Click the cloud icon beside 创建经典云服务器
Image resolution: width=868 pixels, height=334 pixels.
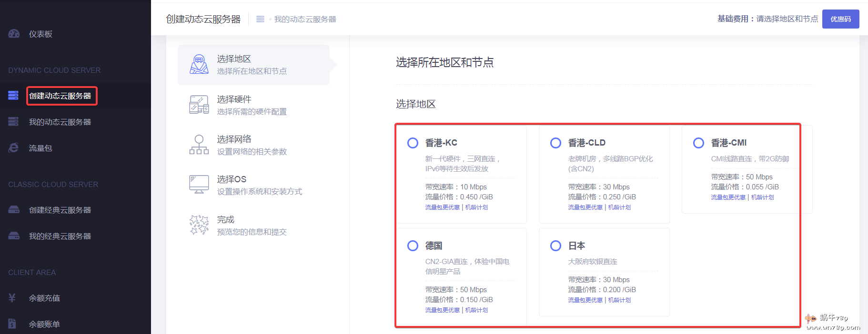pyautogui.click(x=14, y=210)
